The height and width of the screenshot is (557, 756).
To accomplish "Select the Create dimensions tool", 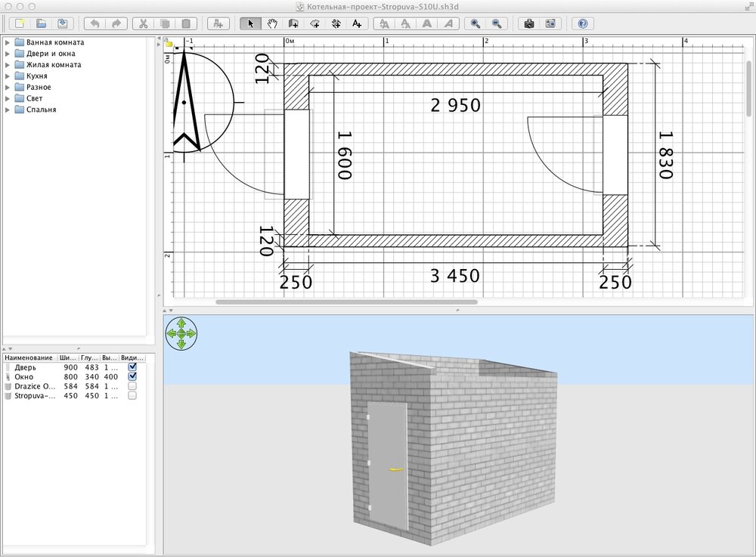I will 335,23.
